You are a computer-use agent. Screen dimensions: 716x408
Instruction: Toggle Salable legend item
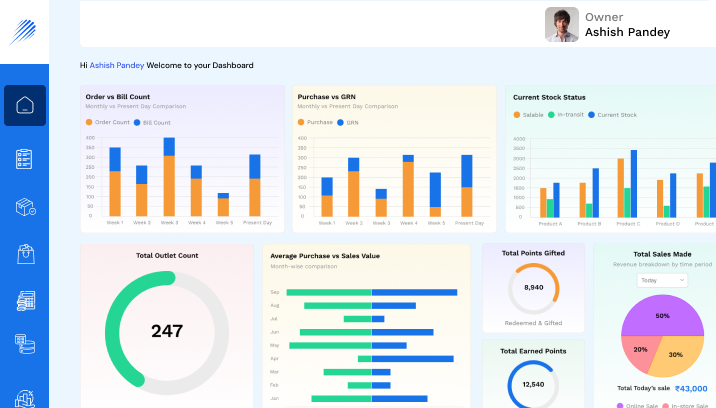coord(528,115)
